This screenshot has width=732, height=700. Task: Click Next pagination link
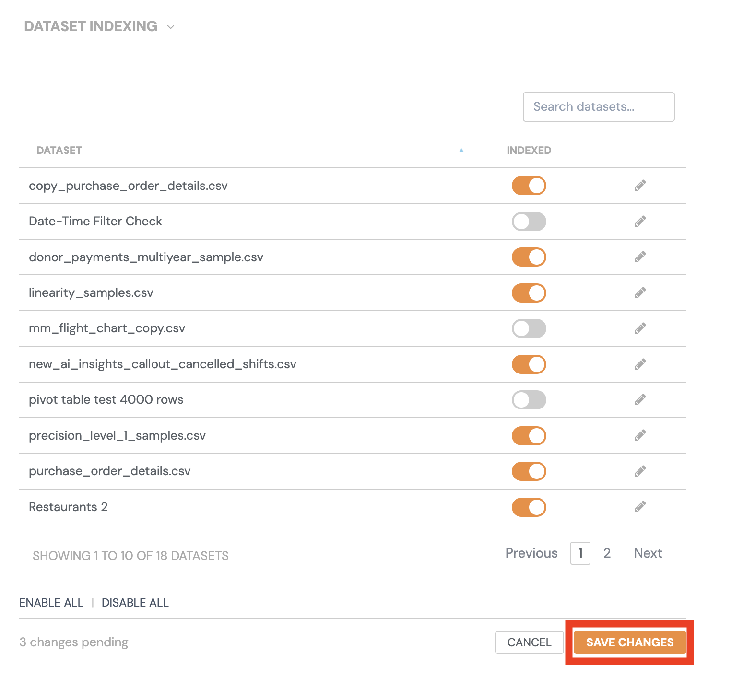pyautogui.click(x=648, y=553)
